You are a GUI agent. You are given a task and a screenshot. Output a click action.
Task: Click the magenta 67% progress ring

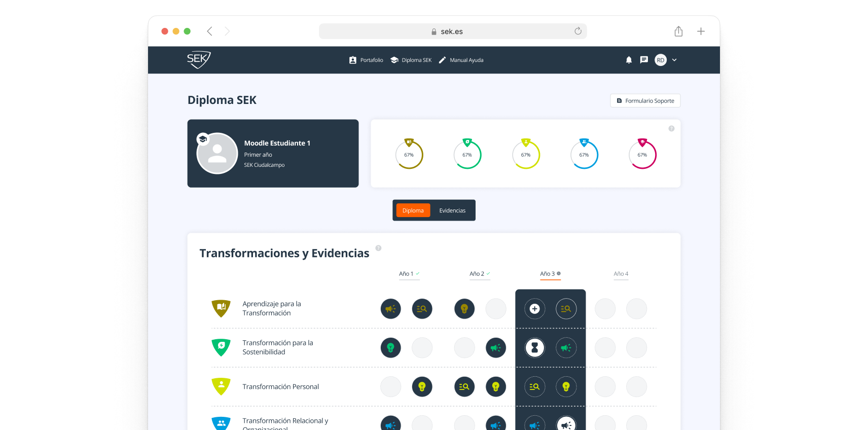click(642, 154)
